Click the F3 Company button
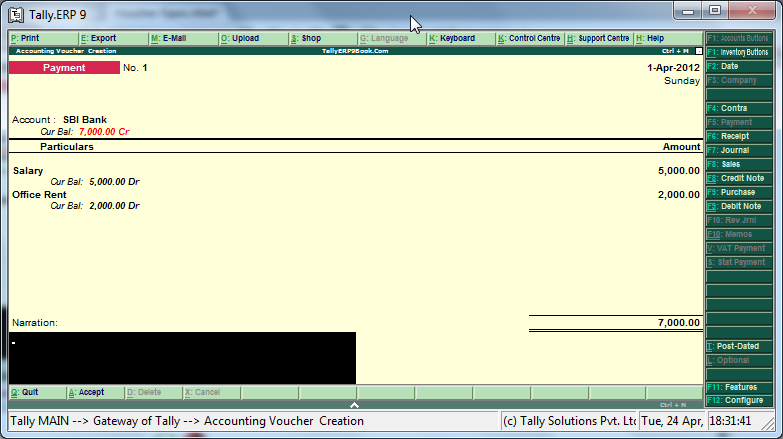783x439 pixels. coord(739,80)
